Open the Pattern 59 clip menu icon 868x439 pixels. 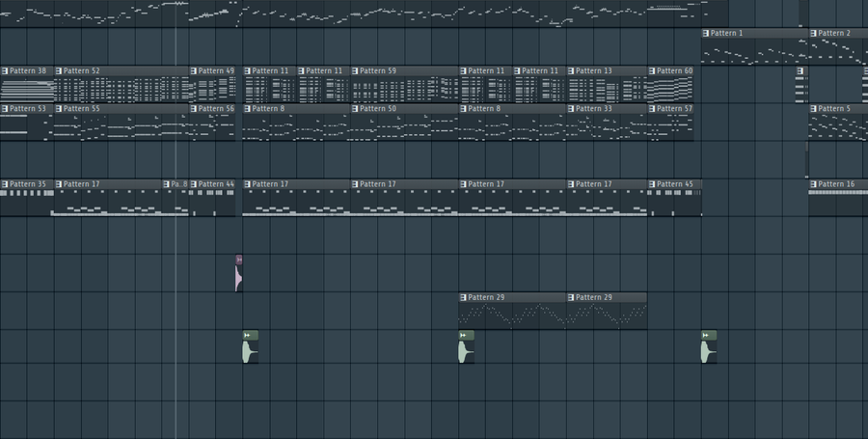[355, 70]
